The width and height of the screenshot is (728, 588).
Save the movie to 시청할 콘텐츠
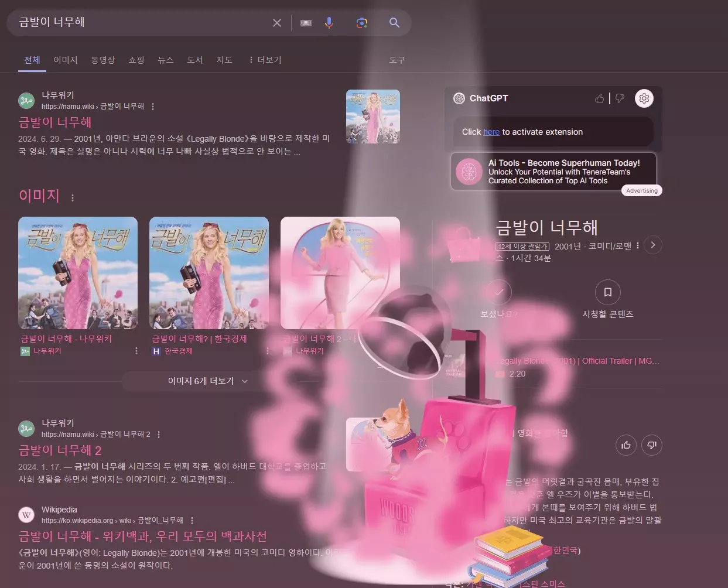pyautogui.click(x=607, y=292)
